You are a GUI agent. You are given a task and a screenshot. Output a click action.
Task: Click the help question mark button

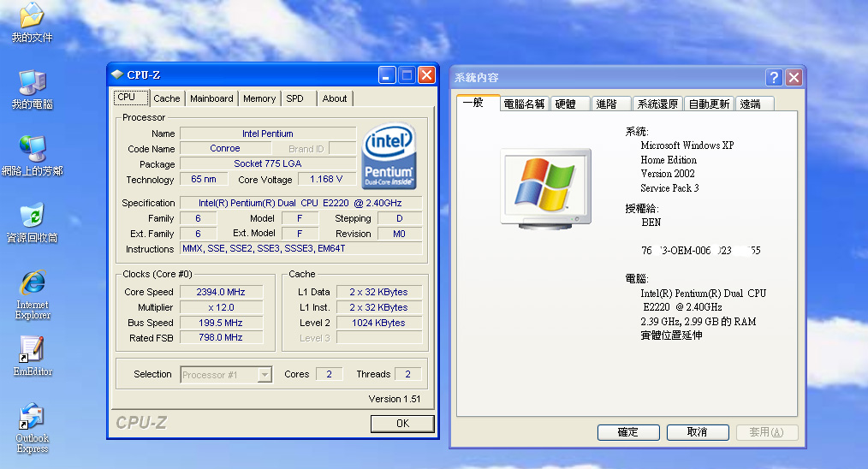click(774, 78)
